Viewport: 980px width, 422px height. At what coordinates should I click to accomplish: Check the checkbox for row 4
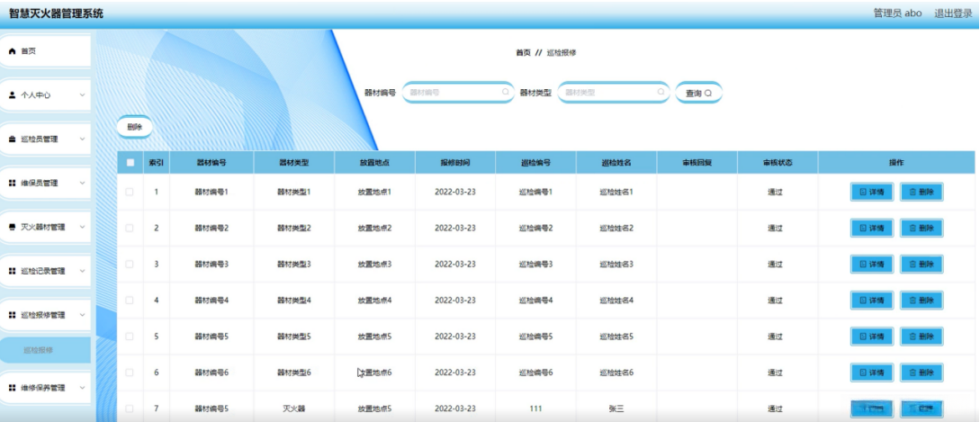[x=130, y=301]
